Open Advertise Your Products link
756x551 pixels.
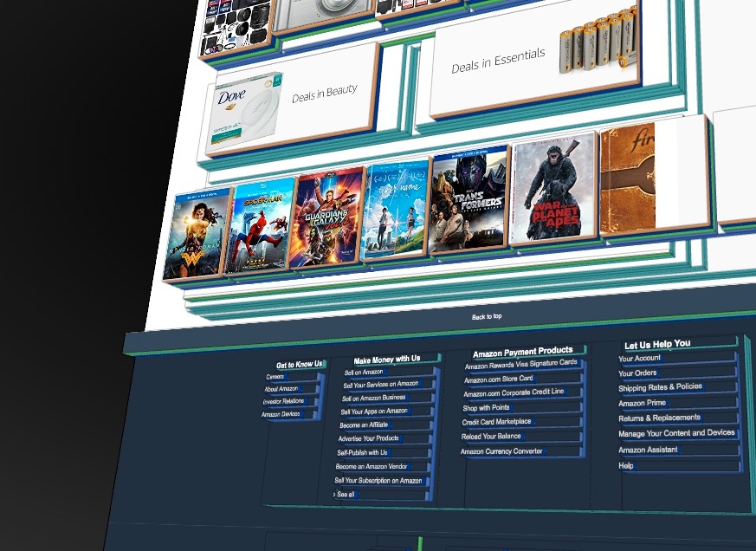click(368, 438)
